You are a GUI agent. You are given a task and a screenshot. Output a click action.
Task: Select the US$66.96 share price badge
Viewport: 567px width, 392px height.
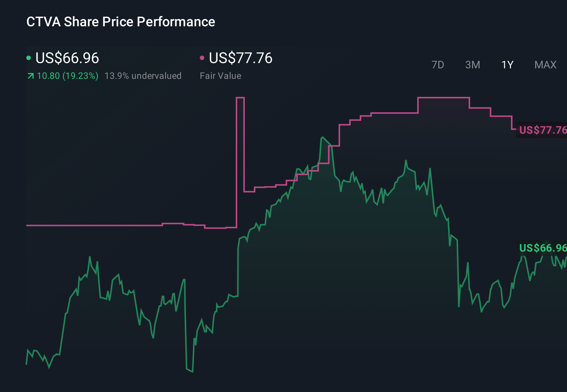tap(542, 248)
